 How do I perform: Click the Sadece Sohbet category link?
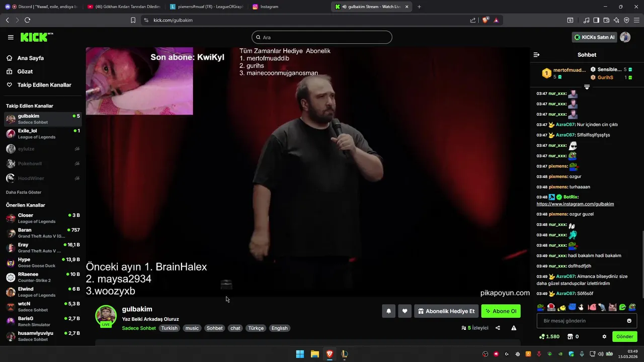139,328
